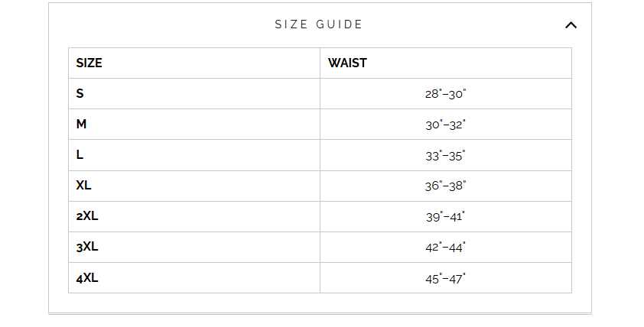Click the 30"-32" waist measurement

click(445, 125)
